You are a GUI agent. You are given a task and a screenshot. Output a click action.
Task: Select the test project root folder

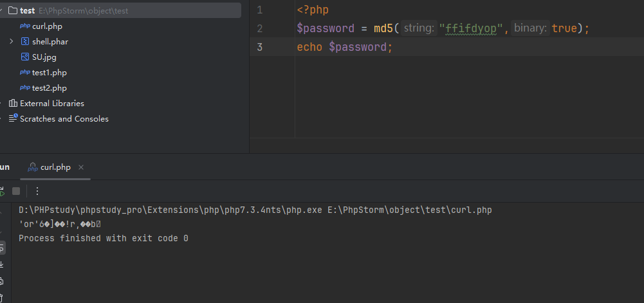point(27,11)
